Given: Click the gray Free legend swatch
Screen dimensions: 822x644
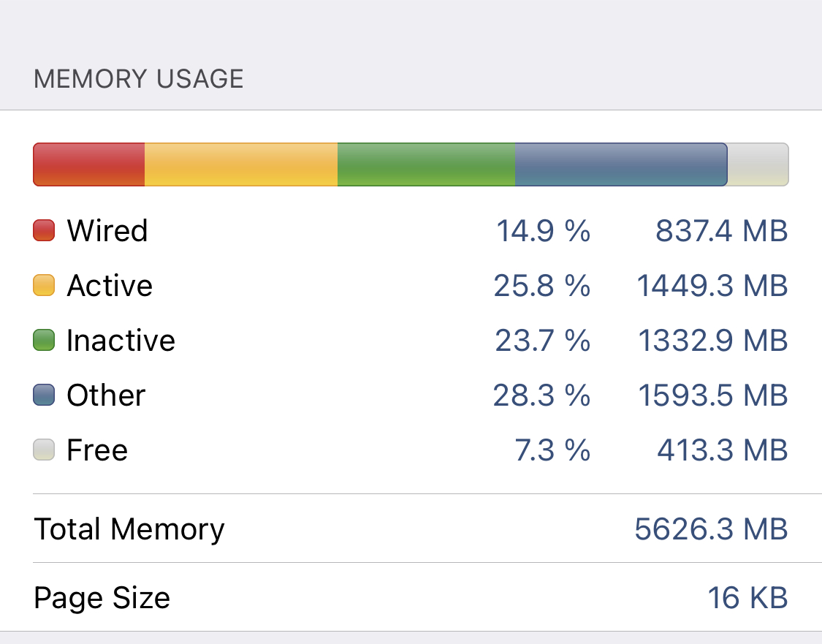Looking at the screenshot, I should (x=45, y=450).
